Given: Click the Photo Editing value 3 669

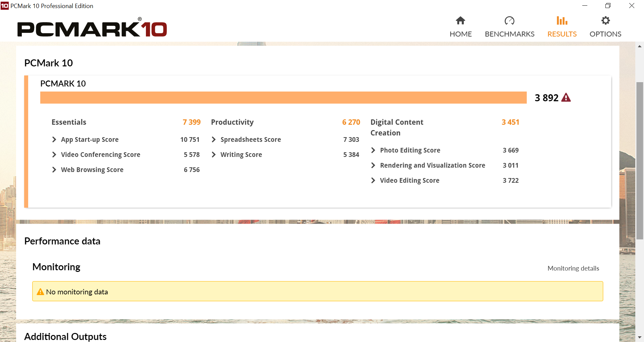Looking at the screenshot, I should coord(511,150).
